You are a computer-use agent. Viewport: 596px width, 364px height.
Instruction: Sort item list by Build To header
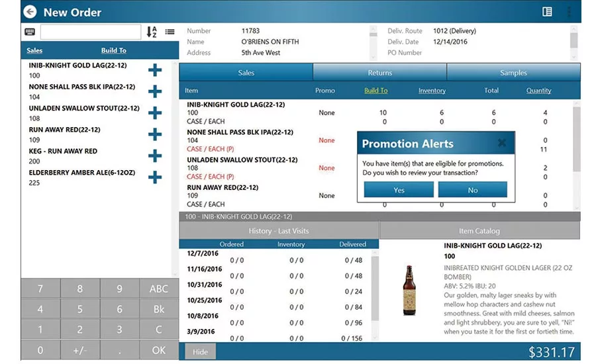(114, 50)
